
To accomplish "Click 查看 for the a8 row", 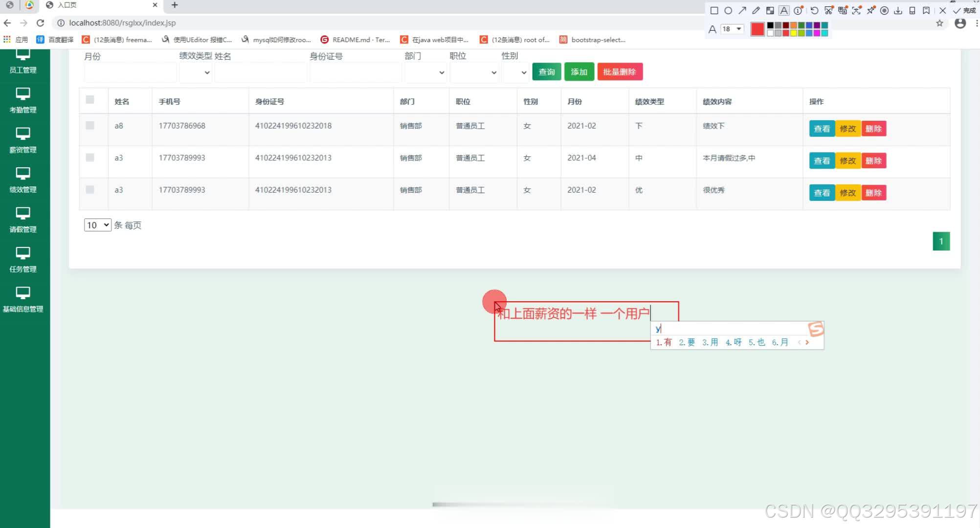I will point(822,129).
